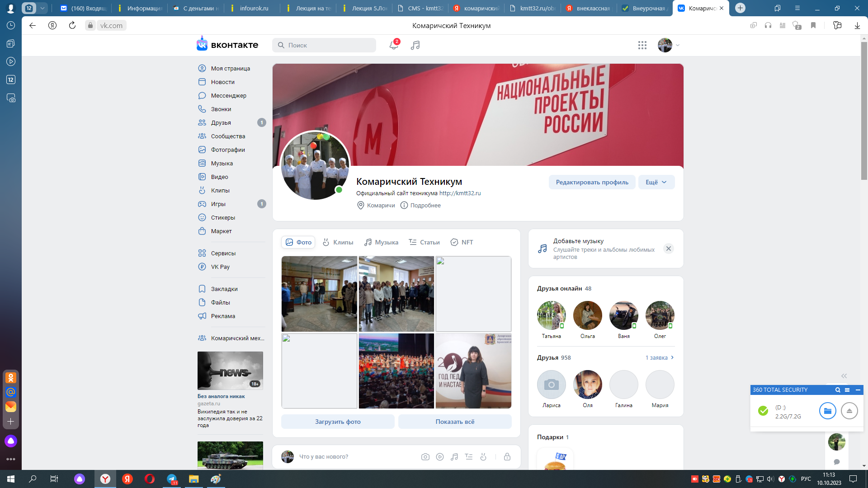
Task: Expand the tab group dropdown arrow
Action: [42, 8]
